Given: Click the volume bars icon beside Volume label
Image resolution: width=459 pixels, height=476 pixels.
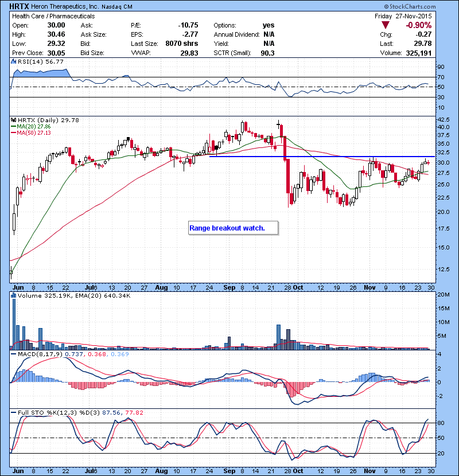Looking at the screenshot, I should click(x=13, y=295).
